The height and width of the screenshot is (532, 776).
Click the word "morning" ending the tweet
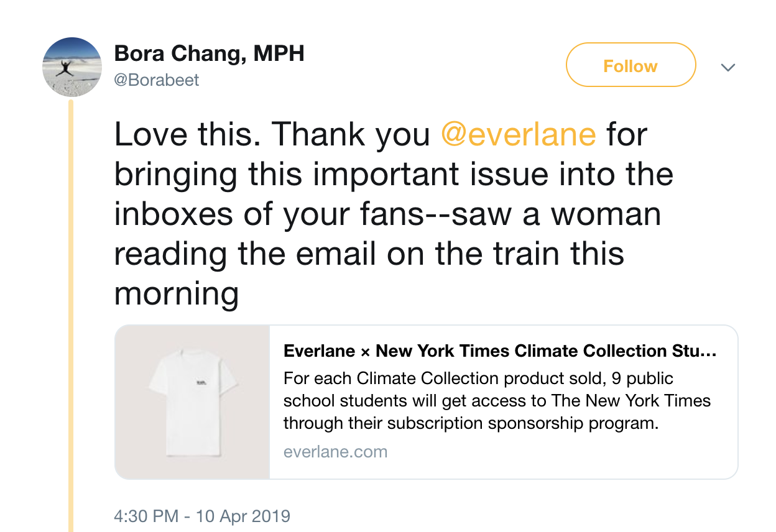click(177, 293)
